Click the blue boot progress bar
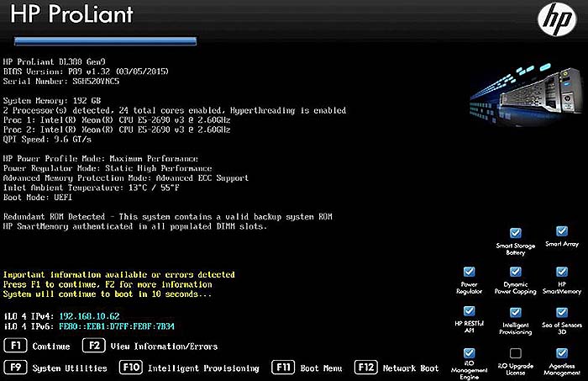 coord(105,41)
